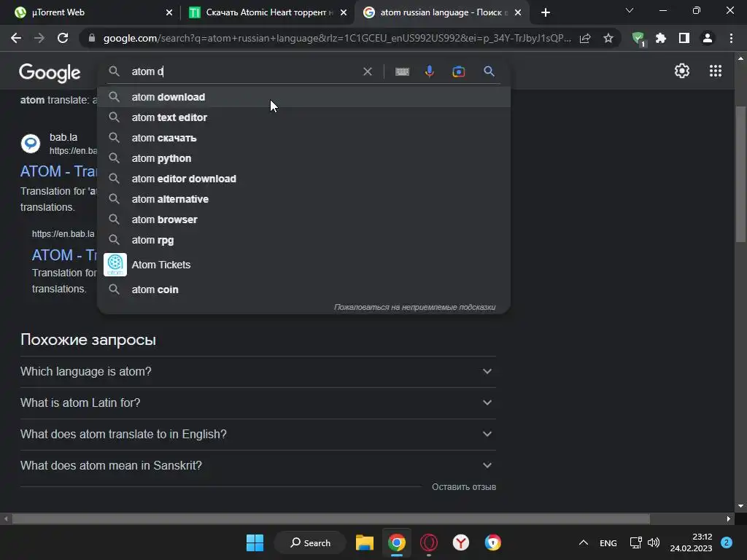Viewport: 747px width, 560px height.
Task: Show hidden system tray icons
Action: pos(583,542)
